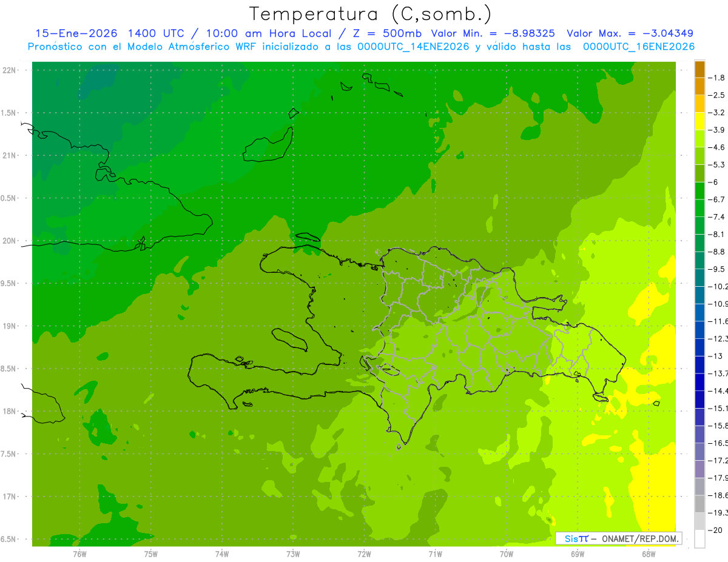The width and height of the screenshot is (728, 562).
Task: Click the yellow legend swatch between -3.2 and -3.9
Action: [699, 121]
